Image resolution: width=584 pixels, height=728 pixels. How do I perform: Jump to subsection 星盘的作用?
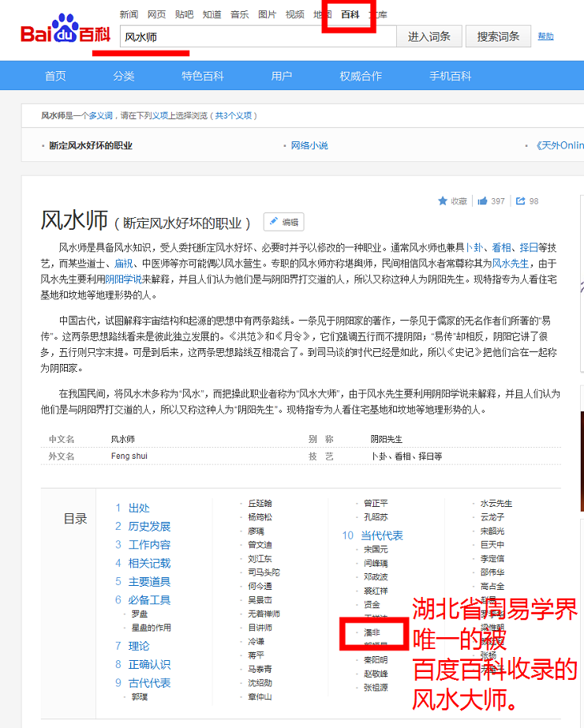152,628
